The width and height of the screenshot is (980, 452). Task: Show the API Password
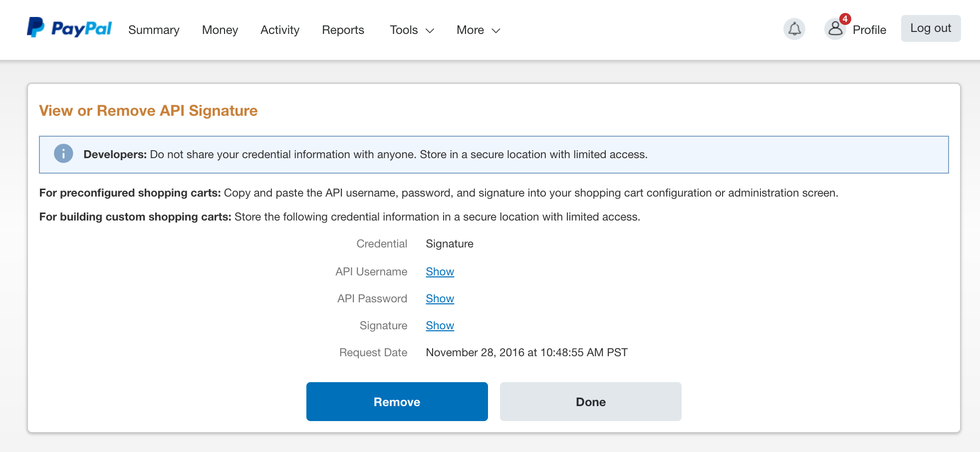tap(440, 299)
